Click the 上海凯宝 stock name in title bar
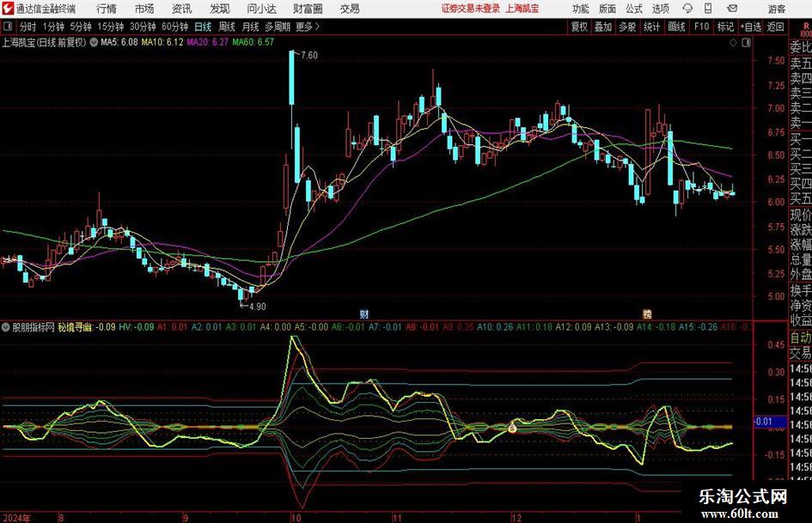Image resolution: width=812 pixels, height=523 pixels. (x=522, y=9)
